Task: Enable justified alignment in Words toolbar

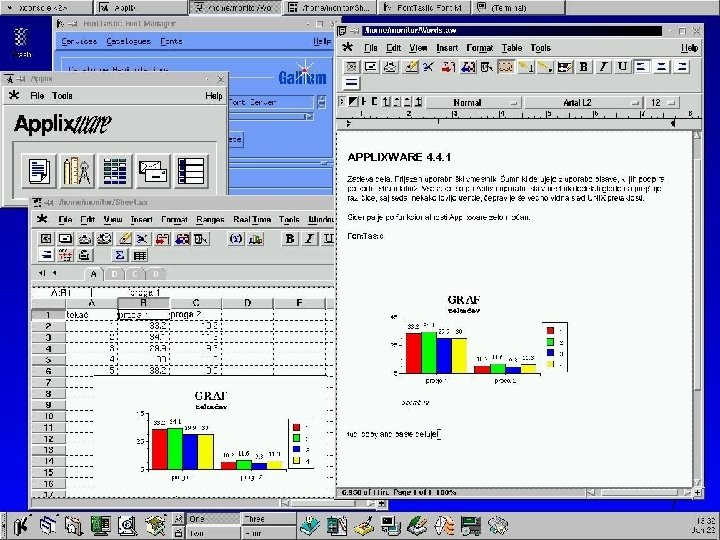Action: [352, 83]
